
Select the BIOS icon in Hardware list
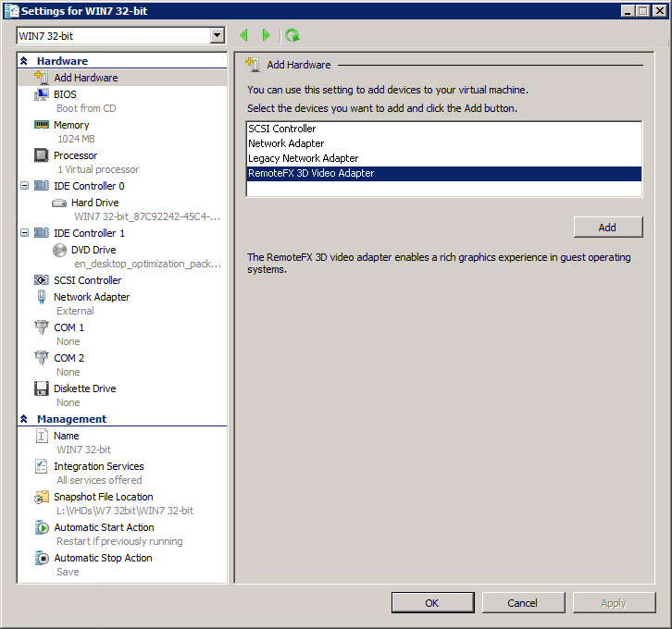41,94
